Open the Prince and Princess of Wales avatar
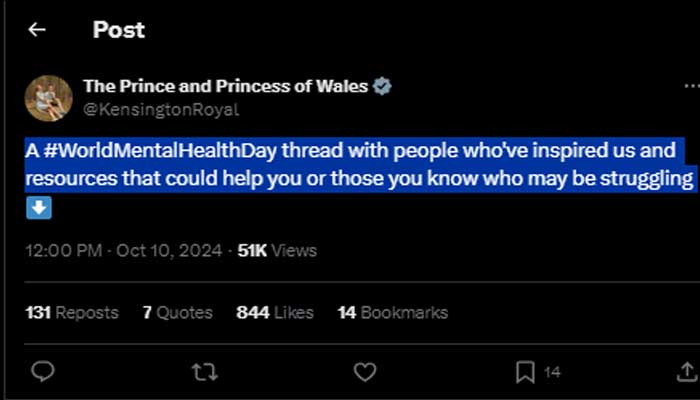This screenshot has width=700, height=400. click(x=48, y=98)
